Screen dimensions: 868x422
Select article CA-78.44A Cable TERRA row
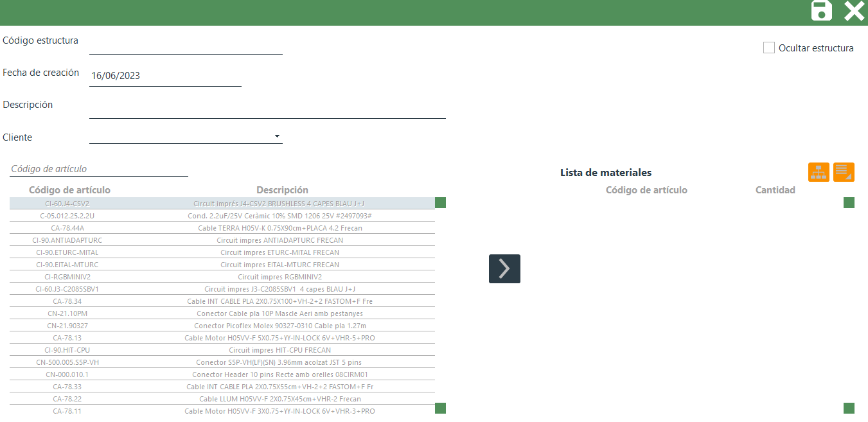222,228
